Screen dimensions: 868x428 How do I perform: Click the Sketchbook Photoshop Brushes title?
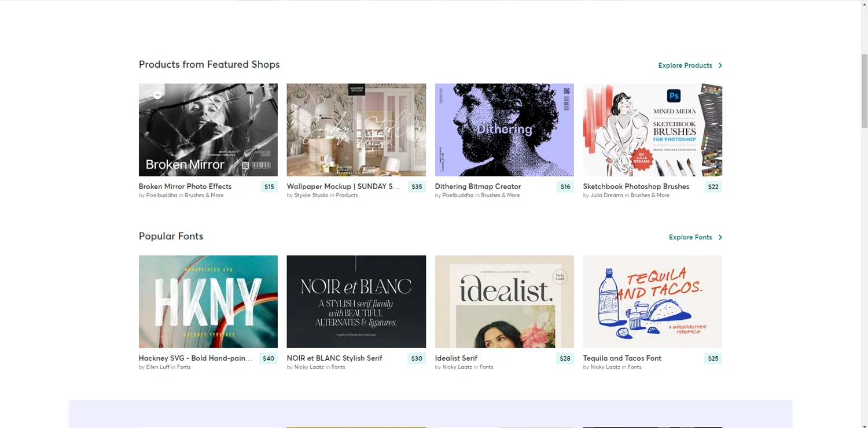point(636,186)
